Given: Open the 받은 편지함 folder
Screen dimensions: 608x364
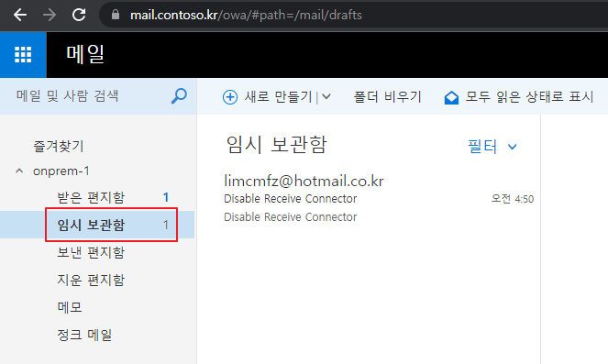Looking at the screenshot, I should point(91,197).
